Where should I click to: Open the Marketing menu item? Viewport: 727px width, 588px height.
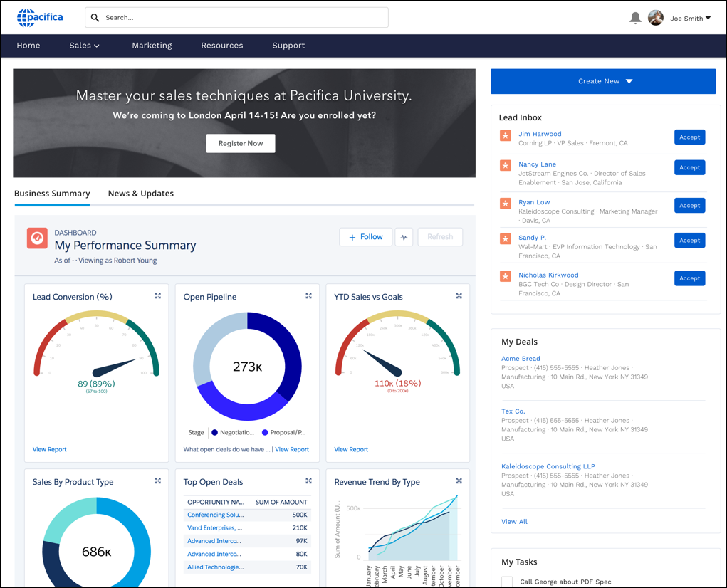(x=152, y=45)
